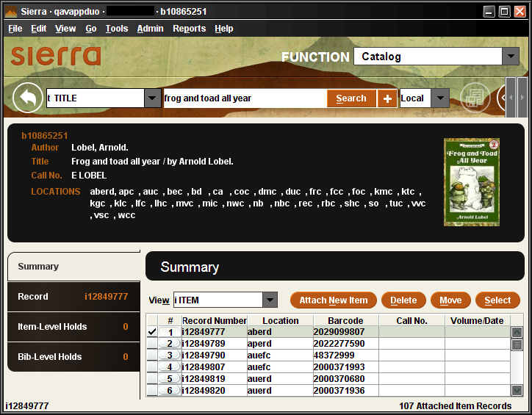Screen dimensions: 532x415
Task: Click the Location column header
Action: (280, 320)
